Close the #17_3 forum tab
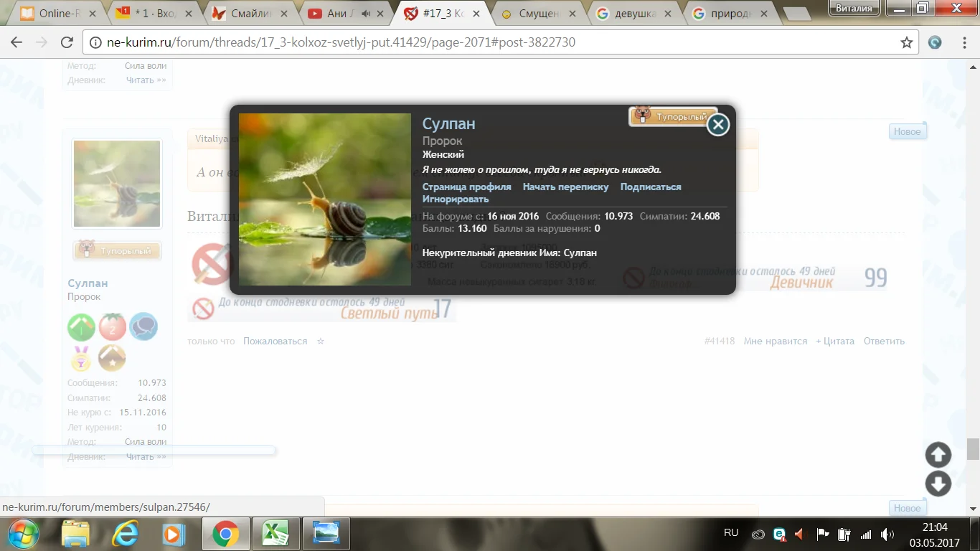980x551 pixels. (x=476, y=13)
